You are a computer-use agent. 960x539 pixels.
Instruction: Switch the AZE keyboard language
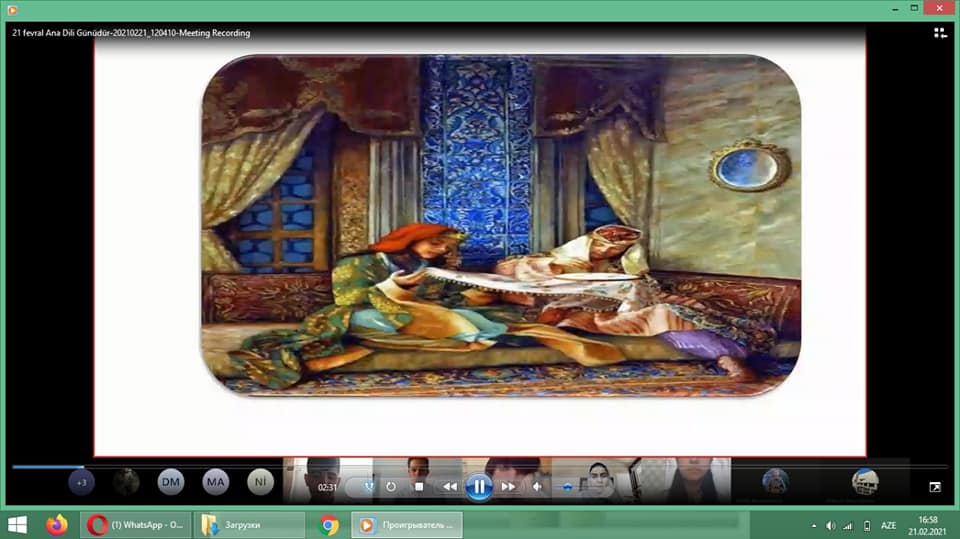[888, 526]
